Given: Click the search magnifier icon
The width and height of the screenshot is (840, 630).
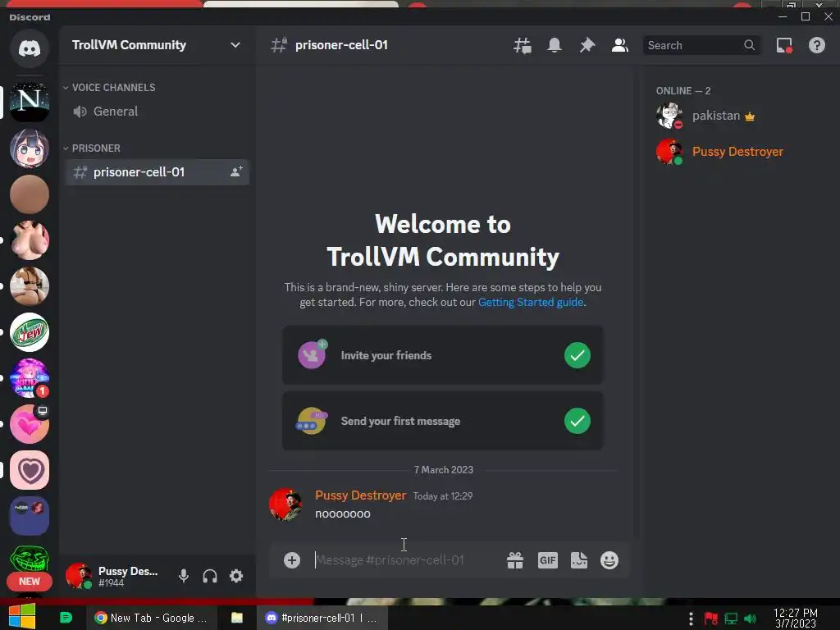Looking at the screenshot, I should point(750,46).
